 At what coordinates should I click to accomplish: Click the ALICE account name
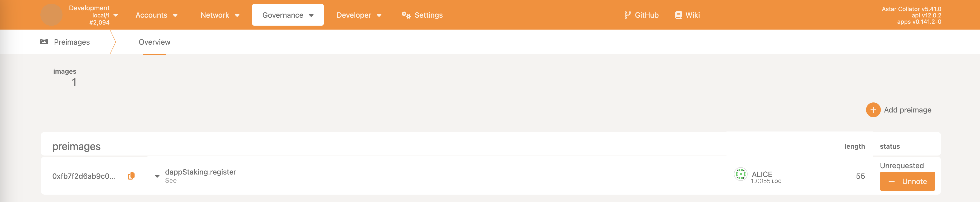coord(762,174)
